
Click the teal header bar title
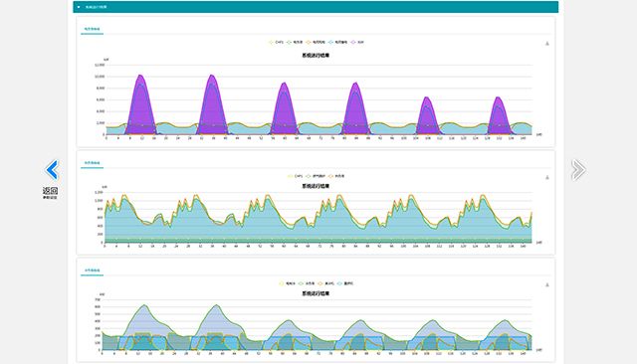point(96,7)
